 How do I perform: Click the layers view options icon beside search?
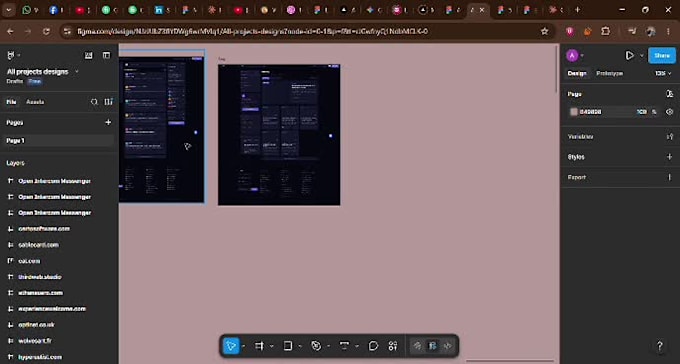click(108, 102)
